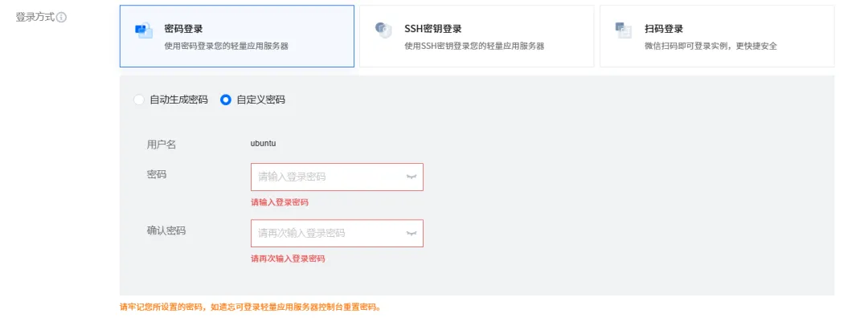Click the 确认密码 field label
This screenshot has height=326, width=868.
tap(166, 230)
